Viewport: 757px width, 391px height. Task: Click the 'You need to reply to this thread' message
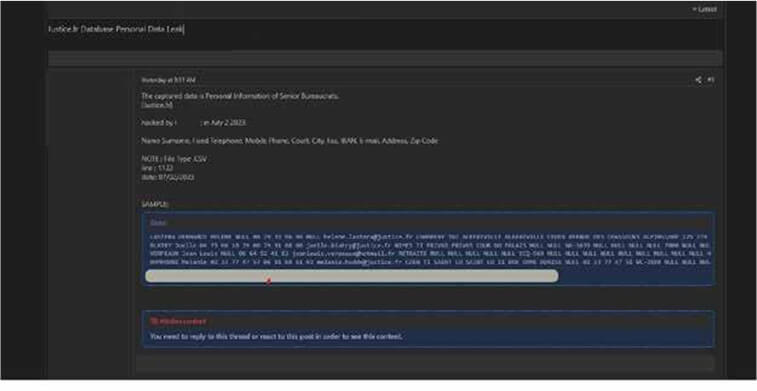276,336
